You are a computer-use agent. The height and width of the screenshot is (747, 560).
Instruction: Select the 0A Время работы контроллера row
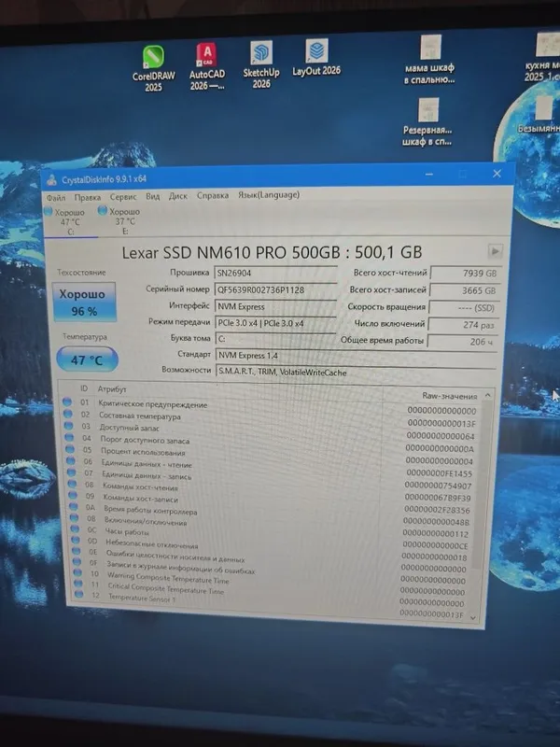(272, 513)
